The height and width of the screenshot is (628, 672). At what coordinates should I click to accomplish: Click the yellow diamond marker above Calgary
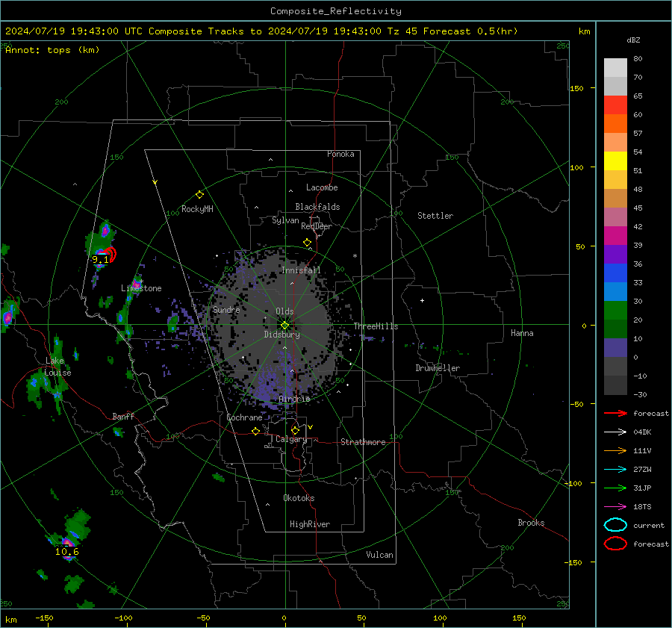coord(295,430)
